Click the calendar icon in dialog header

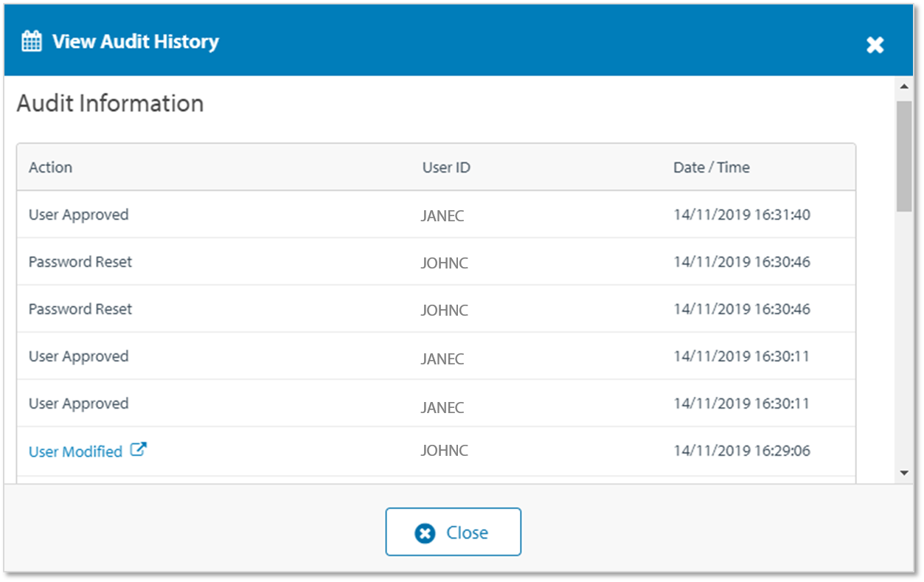[32, 41]
